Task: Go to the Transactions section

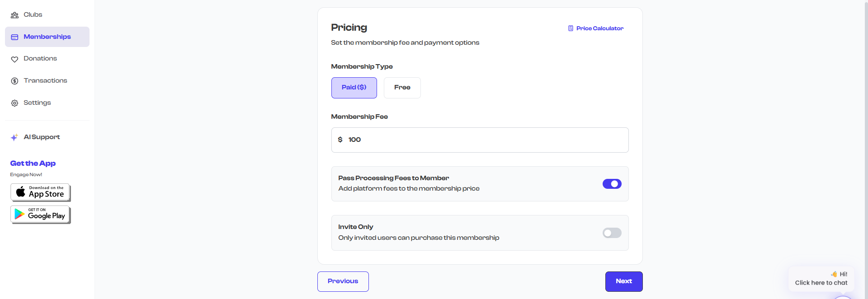Action: click(47, 81)
